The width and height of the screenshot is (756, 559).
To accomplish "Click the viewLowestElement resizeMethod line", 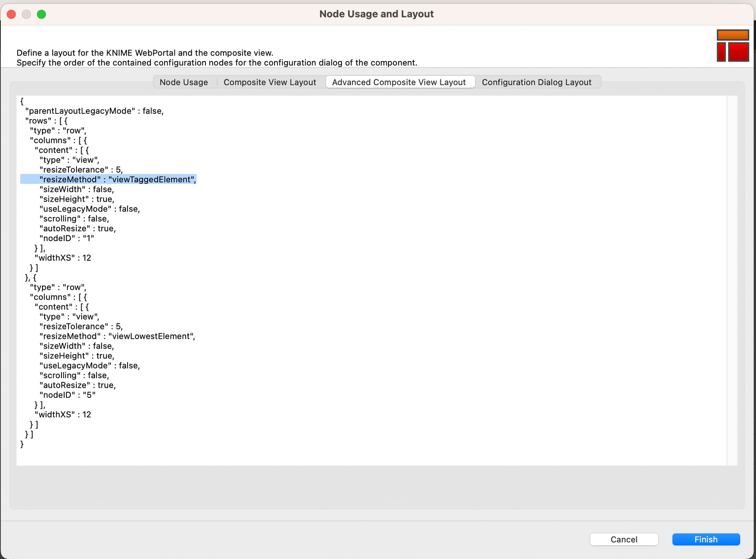I will [x=117, y=336].
